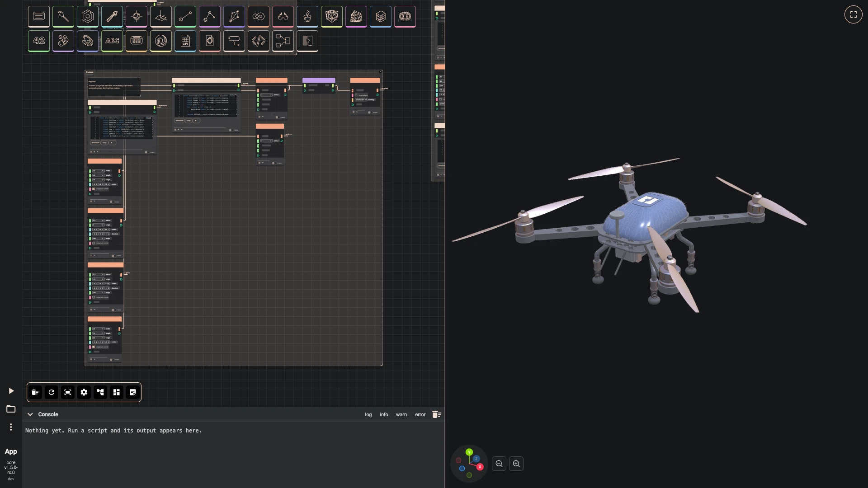
Task: Open the interlocked rings category icon
Action: pos(405,17)
